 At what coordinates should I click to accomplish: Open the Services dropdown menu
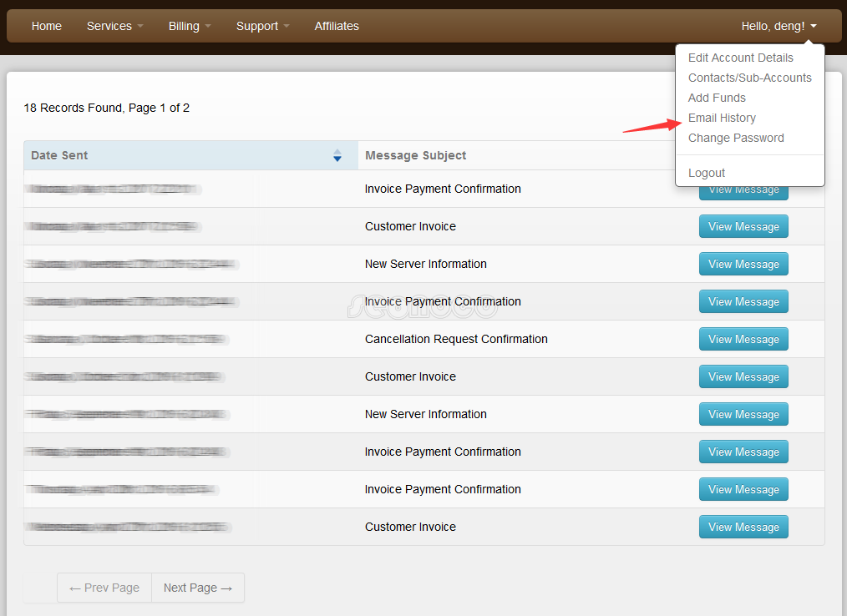pyautogui.click(x=114, y=26)
